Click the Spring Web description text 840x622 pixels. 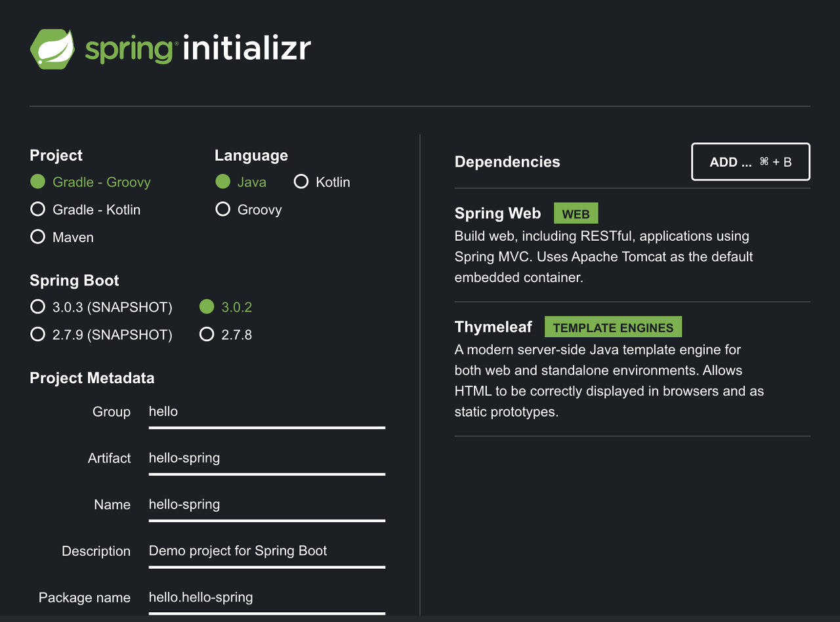(604, 257)
